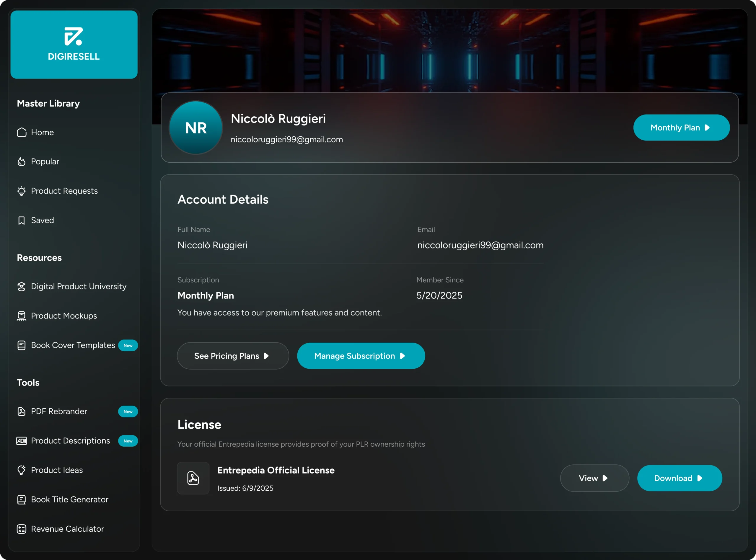This screenshot has height=560, width=756.
Task: Click See Pricing Plans button
Action: click(x=233, y=356)
